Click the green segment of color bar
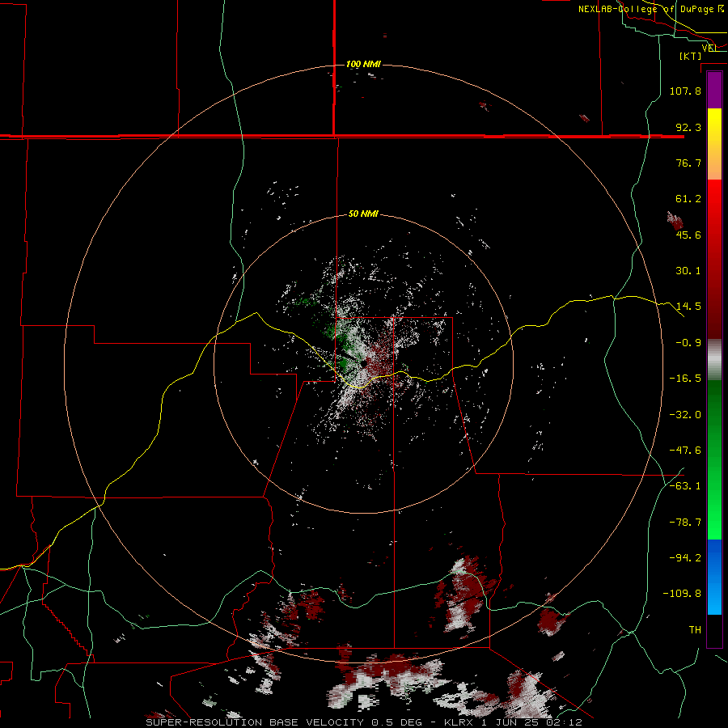The height and width of the screenshot is (728, 728). pyautogui.click(x=714, y=459)
